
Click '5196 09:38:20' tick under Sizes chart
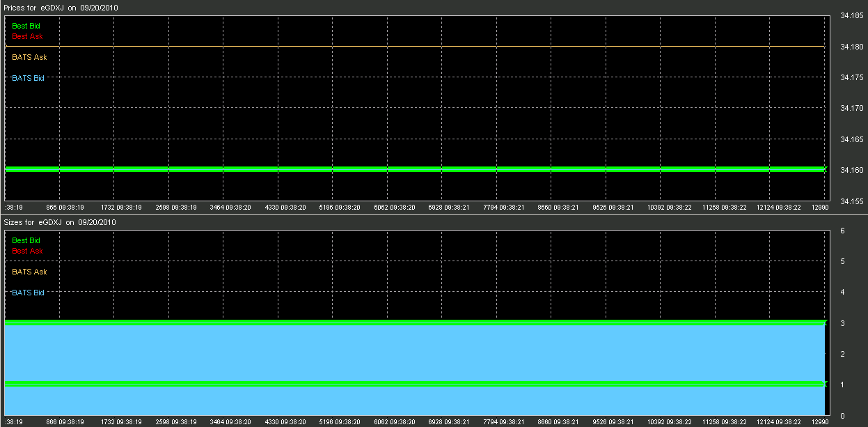[341, 421]
